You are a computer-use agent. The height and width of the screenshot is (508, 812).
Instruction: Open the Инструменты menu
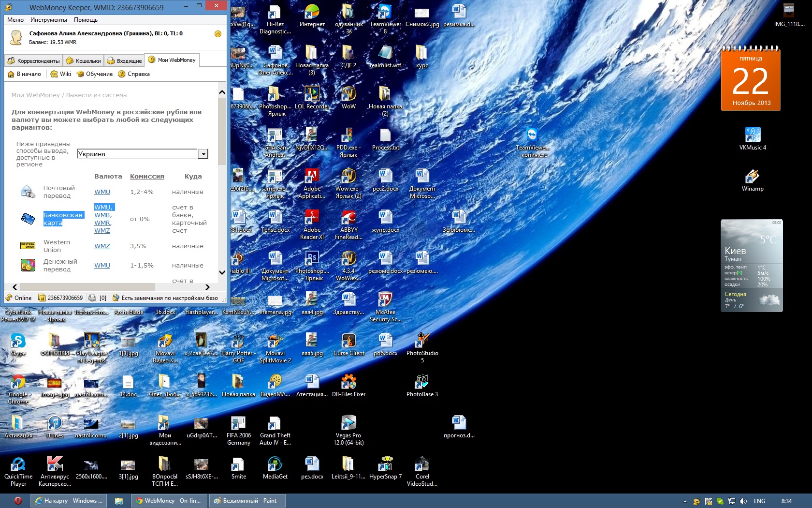pos(48,20)
